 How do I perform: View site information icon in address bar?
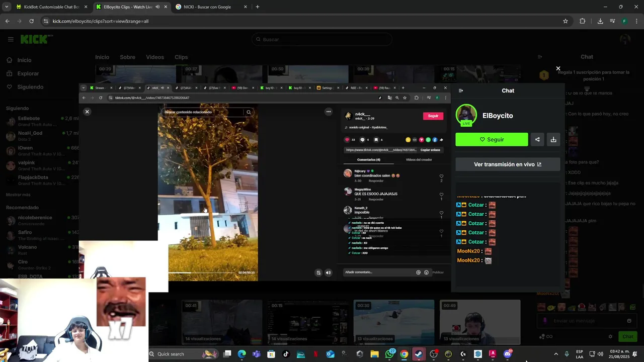pyautogui.click(x=46, y=21)
